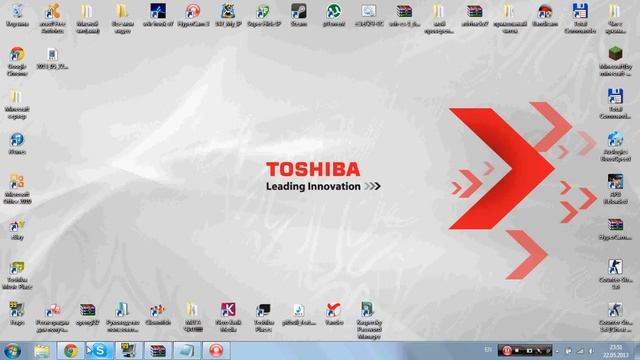Launch the Yandex desktop shortcut
Image resolution: width=640 pixels, height=360 pixels.
[x=334, y=313]
